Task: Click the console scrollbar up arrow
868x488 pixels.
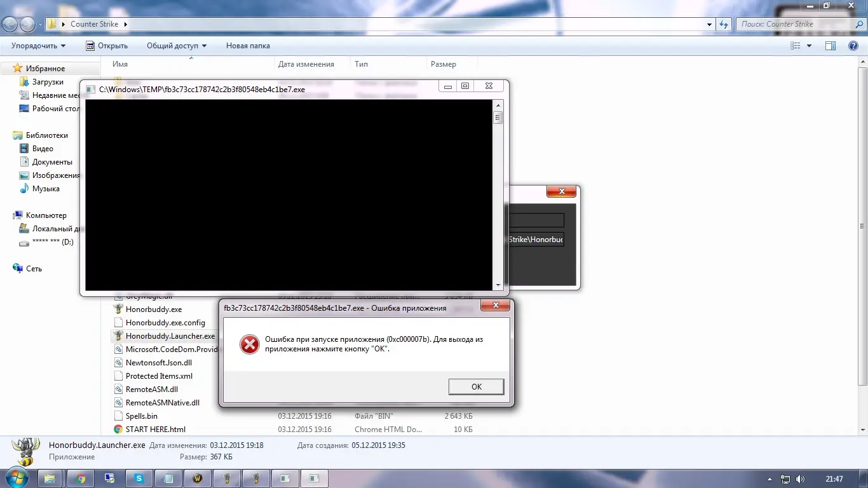Action: 498,105
